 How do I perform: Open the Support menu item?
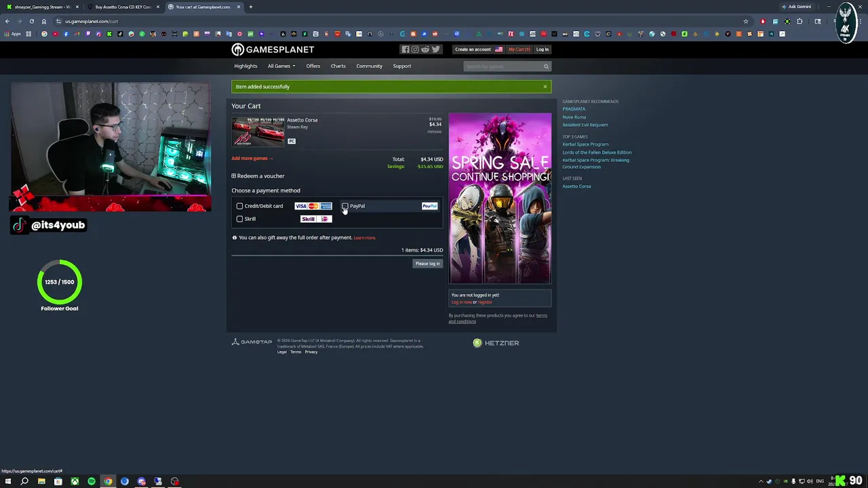(401, 66)
